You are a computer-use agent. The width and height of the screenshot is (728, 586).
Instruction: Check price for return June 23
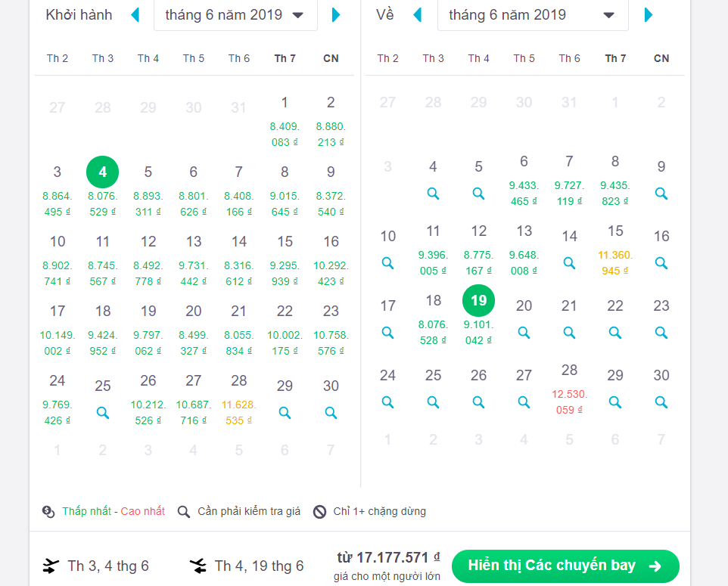[x=661, y=333]
